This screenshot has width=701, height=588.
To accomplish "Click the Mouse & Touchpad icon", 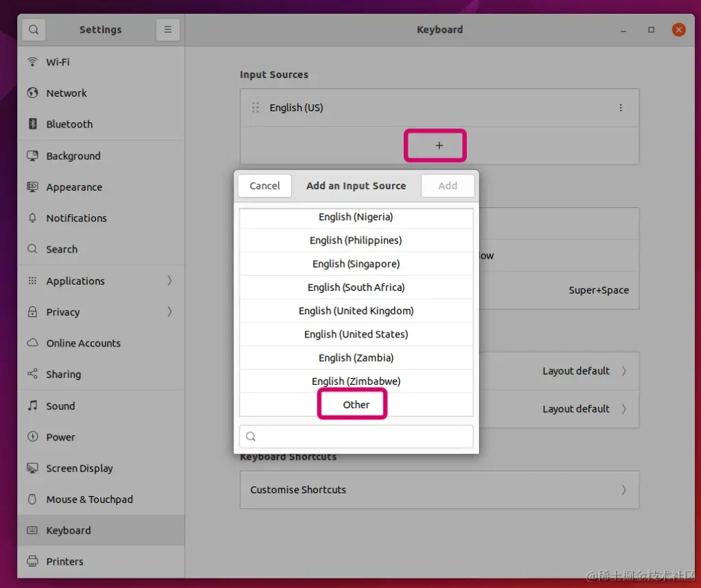I will click(x=32, y=499).
